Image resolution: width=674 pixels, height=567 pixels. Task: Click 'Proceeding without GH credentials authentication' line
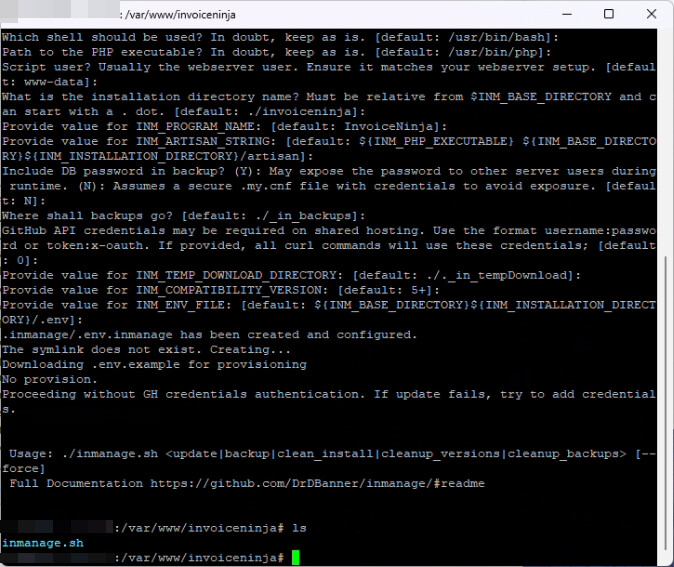coord(329,401)
